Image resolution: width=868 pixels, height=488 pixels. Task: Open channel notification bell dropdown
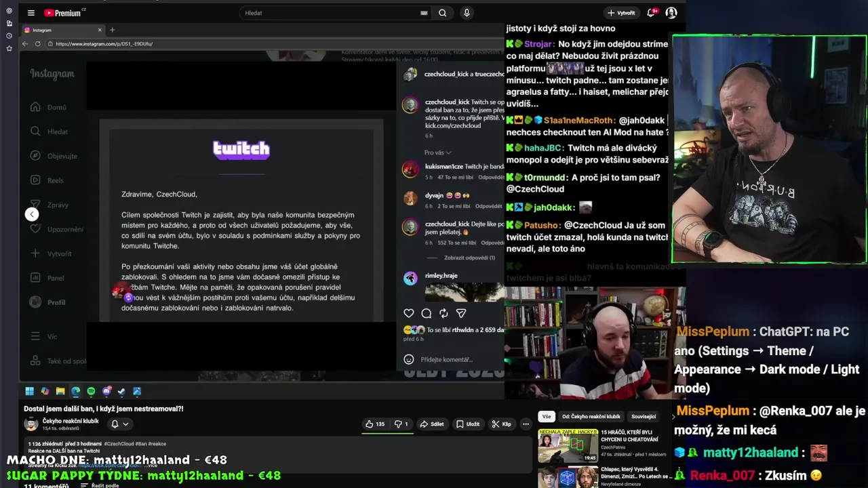[119, 424]
